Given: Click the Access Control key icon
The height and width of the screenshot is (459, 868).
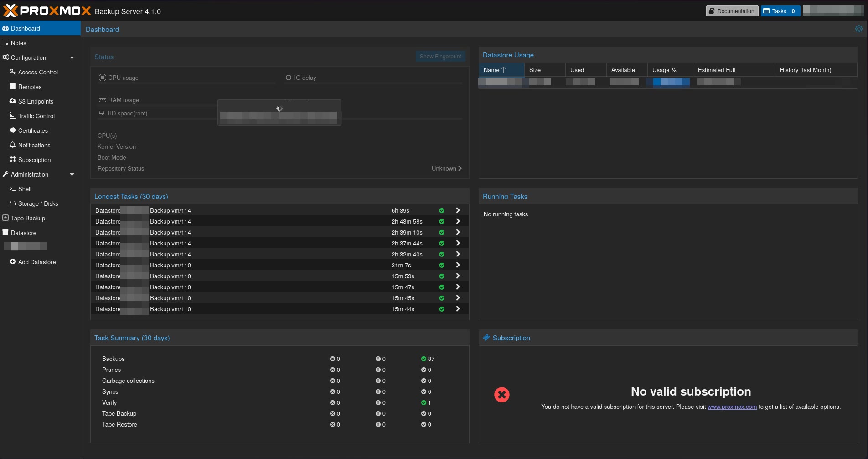Looking at the screenshot, I should 12,72.
